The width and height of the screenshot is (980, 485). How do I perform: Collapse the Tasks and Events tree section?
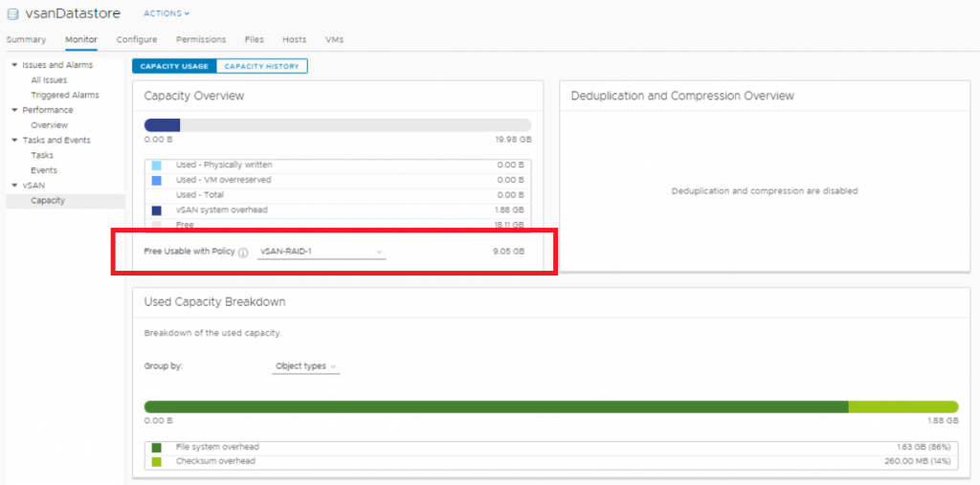pos(14,140)
